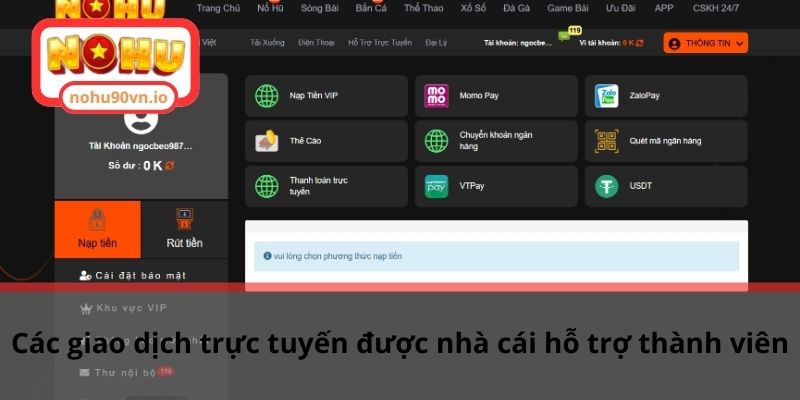The height and width of the screenshot is (400, 800).
Task: Select the Thanh toán trực tuyến globe icon
Action: coord(267,186)
